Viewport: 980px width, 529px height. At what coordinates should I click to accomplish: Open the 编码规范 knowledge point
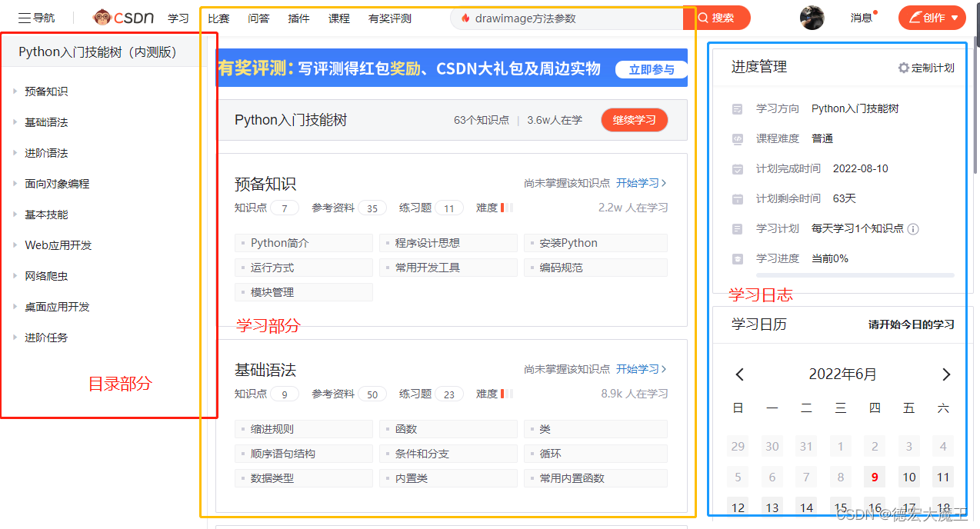[595, 268]
